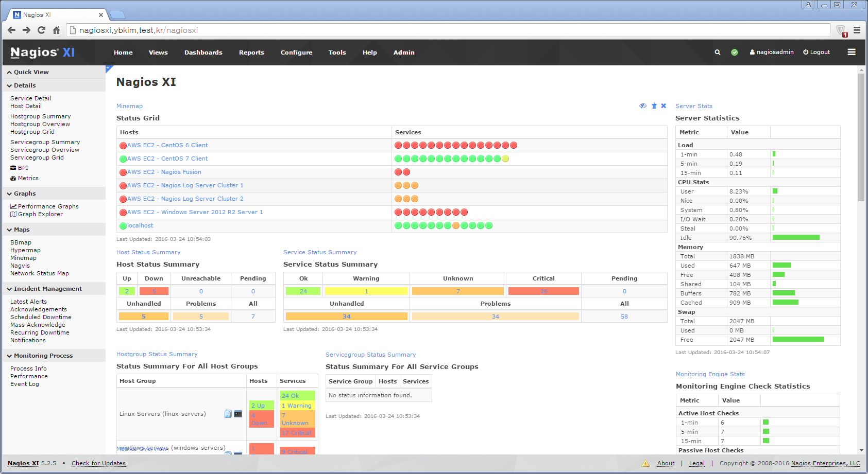Click the scrollbar down arrow
Image resolution: width=868 pixels, height=474 pixels.
[x=861, y=450]
